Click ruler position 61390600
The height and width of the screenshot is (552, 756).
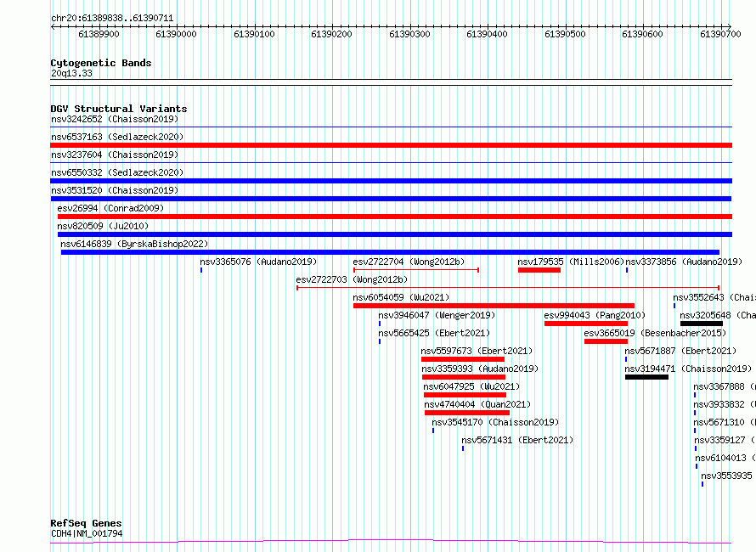click(643, 34)
